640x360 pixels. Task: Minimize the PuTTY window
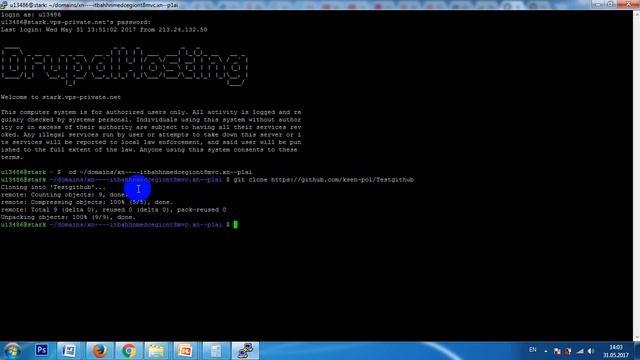pyautogui.click(x=599, y=4)
